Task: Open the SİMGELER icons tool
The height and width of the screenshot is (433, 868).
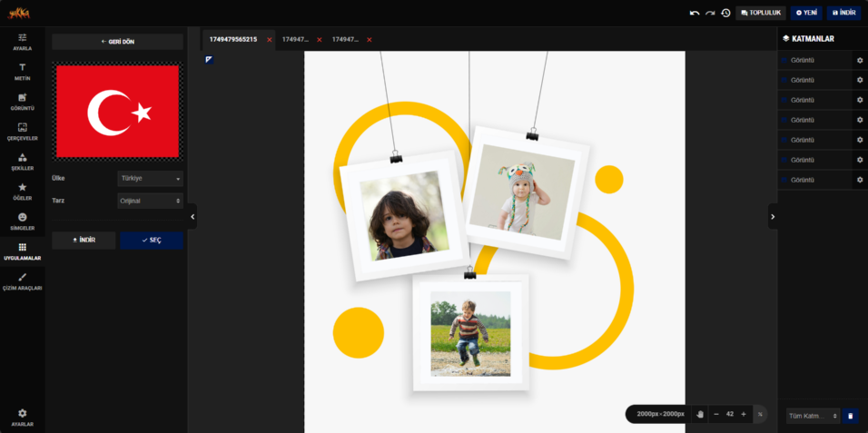Action: [22, 221]
